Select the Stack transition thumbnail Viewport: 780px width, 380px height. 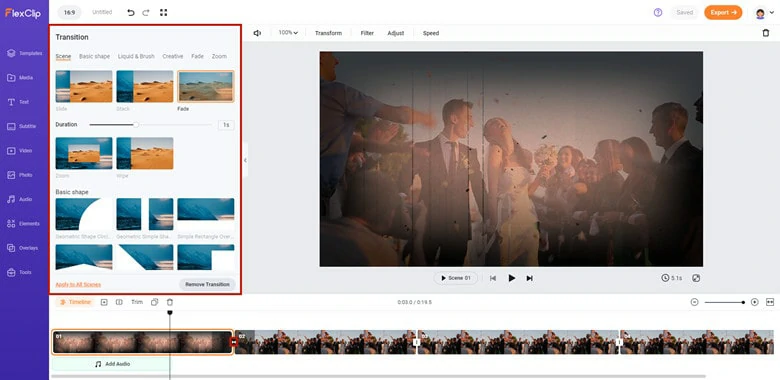pos(145,86)
